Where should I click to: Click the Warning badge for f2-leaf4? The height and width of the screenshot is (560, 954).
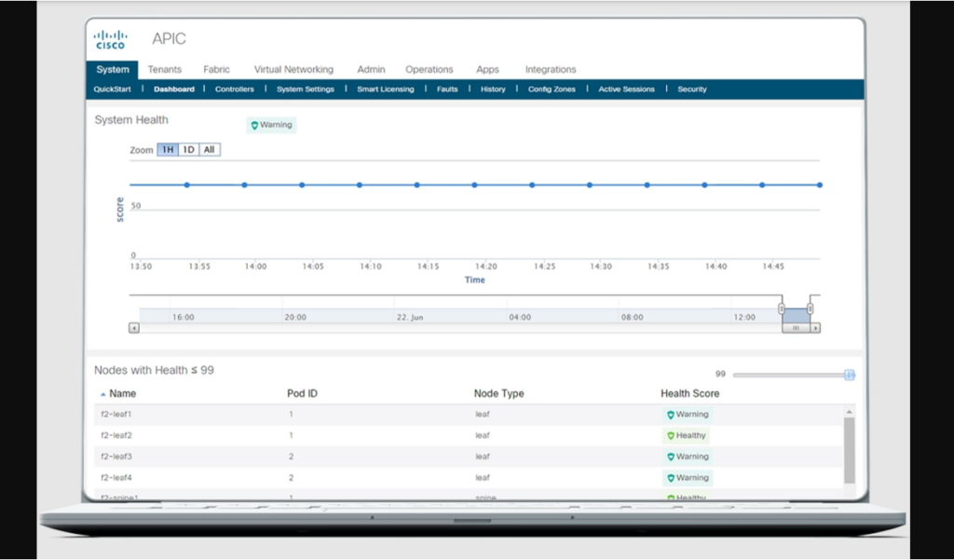(688, 478)
